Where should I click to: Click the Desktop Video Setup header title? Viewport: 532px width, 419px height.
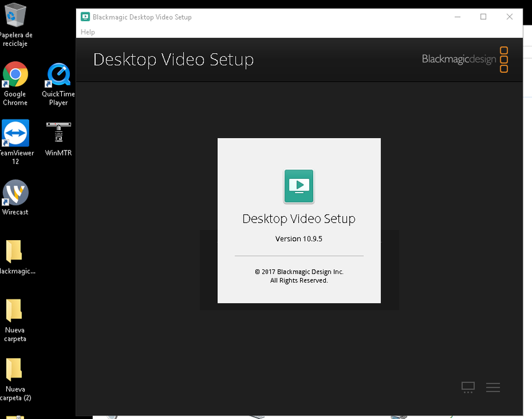pos(173,60)
